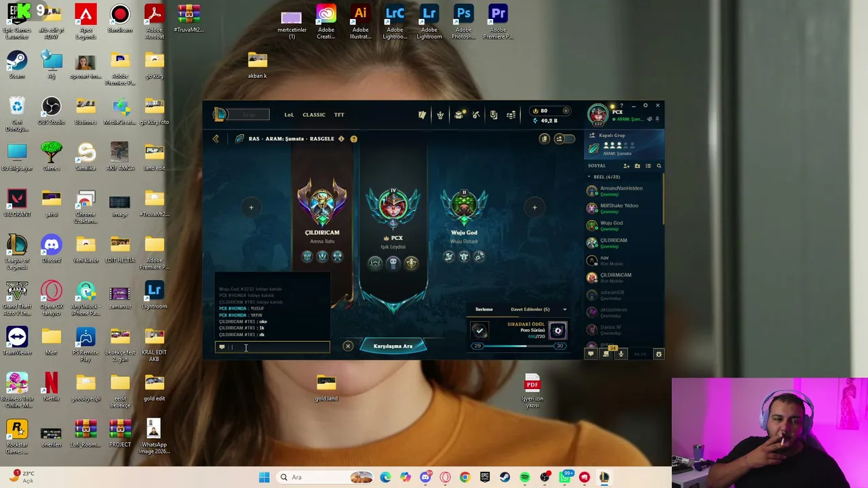Viewport: 868px width, 488px height.
Task: Click the reward progress bar
Action: 519,346
